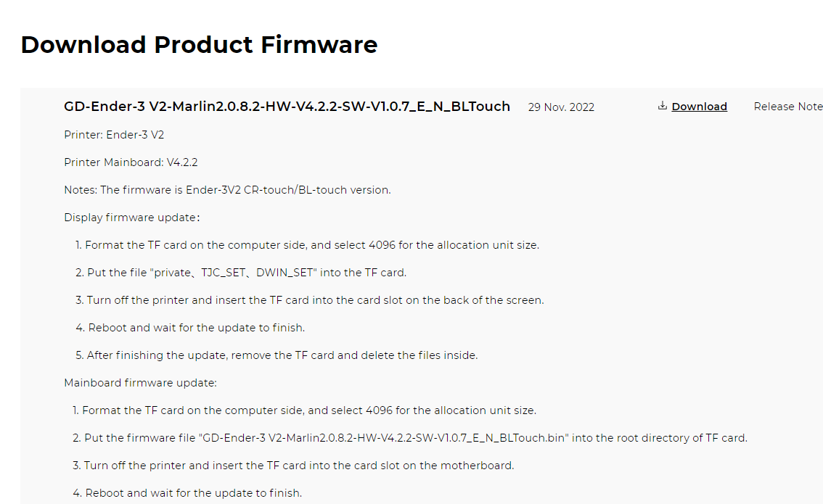The width and height of the screenshot is (823, 504).
Task: Open the Release Note link
Action: pos(788,107)
